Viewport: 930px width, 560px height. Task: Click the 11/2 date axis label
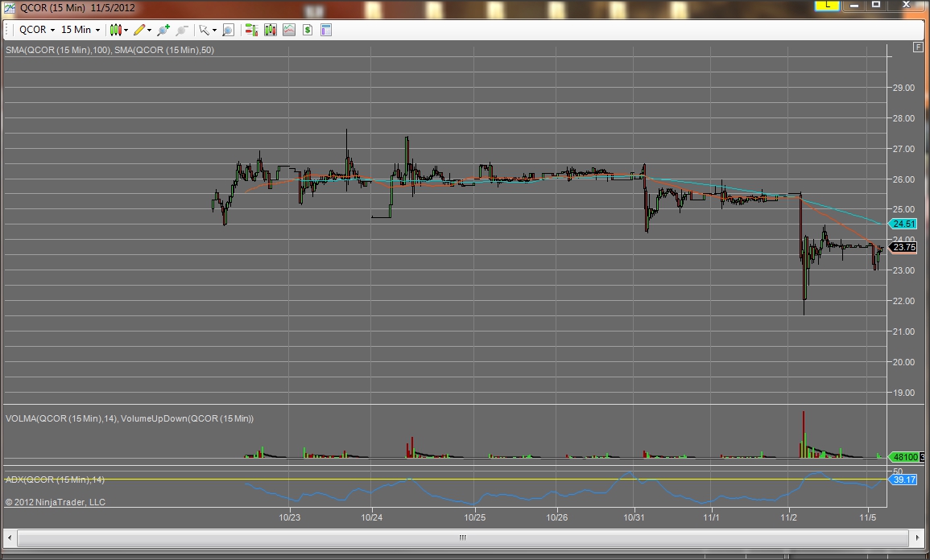[x=789, y=517]
